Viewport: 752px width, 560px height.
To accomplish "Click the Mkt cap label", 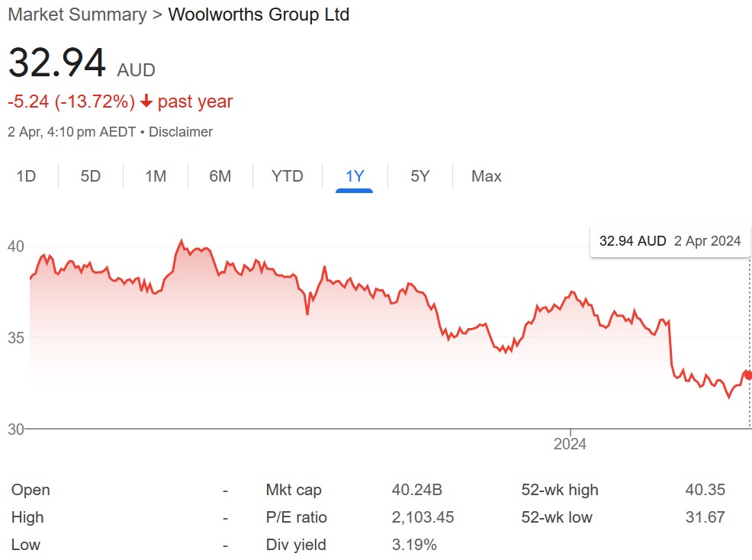I will pyautogui.click(x=294, y=490).
